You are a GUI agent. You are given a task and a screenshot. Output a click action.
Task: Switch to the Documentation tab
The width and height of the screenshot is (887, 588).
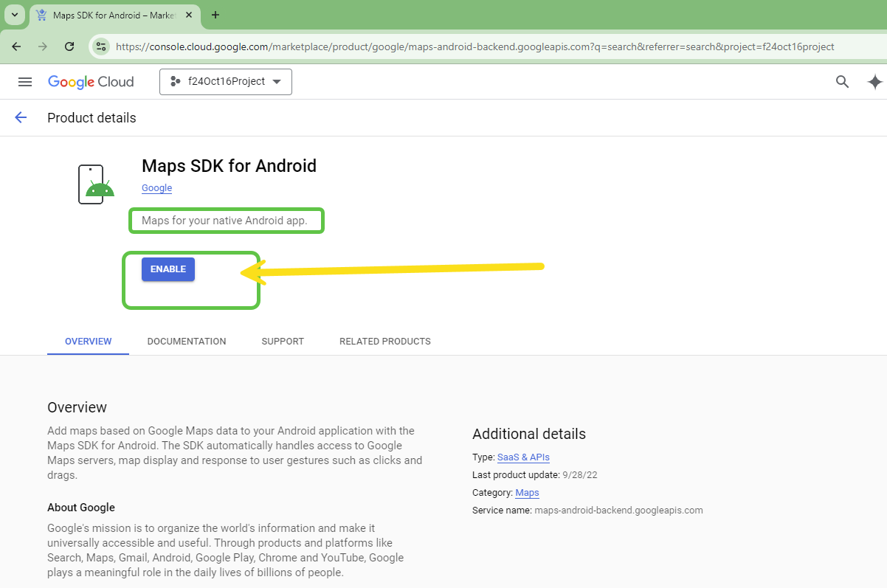click(x=187, y=342)
